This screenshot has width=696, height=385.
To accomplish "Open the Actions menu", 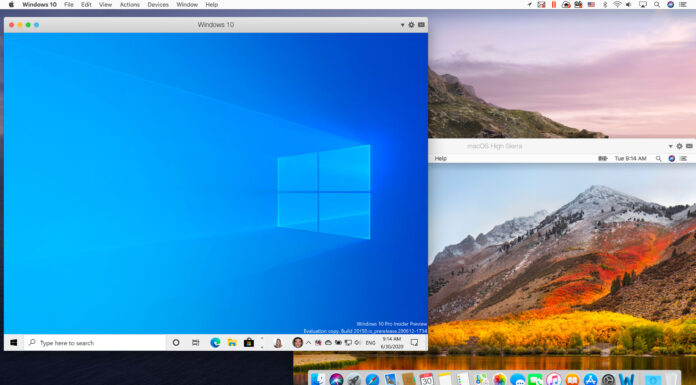I will pos(130,4).
